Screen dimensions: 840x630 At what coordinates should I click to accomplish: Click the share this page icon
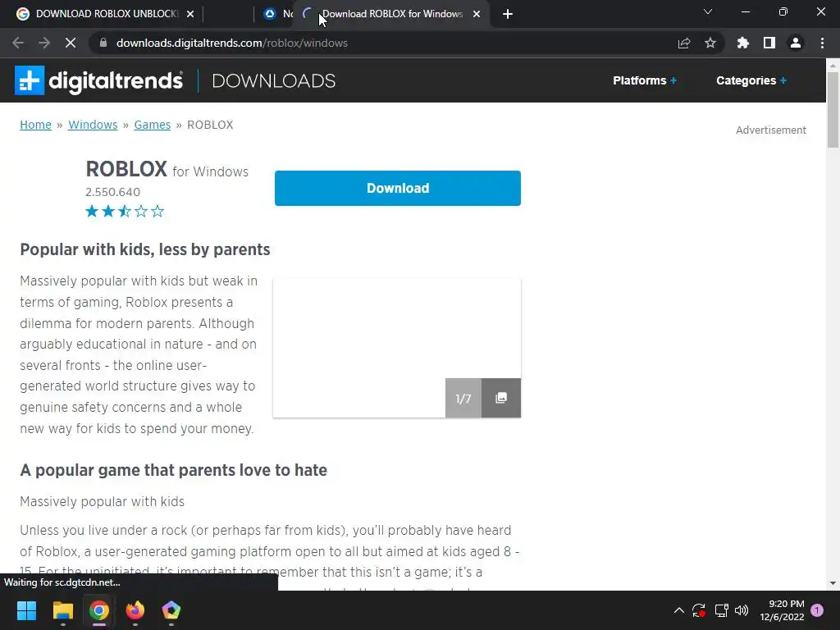click(x=684, y=43)
